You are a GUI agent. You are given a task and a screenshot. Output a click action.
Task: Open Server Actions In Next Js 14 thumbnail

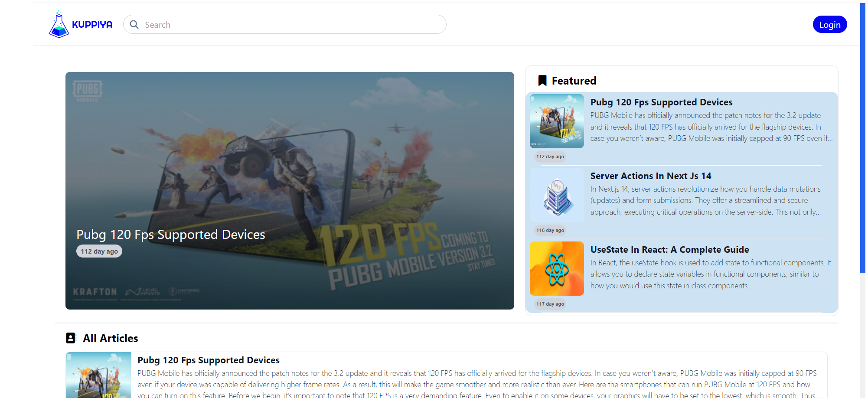point(557,195)
